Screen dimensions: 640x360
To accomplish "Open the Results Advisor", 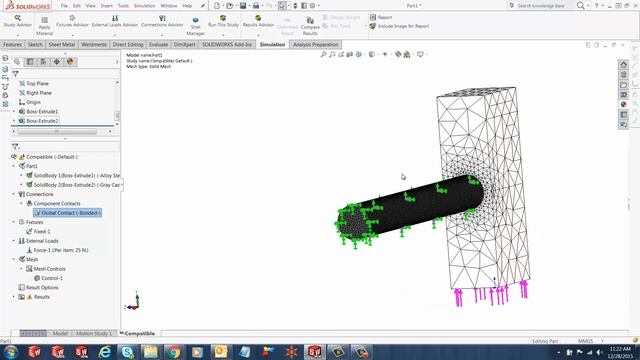I will tap(258, 21).
